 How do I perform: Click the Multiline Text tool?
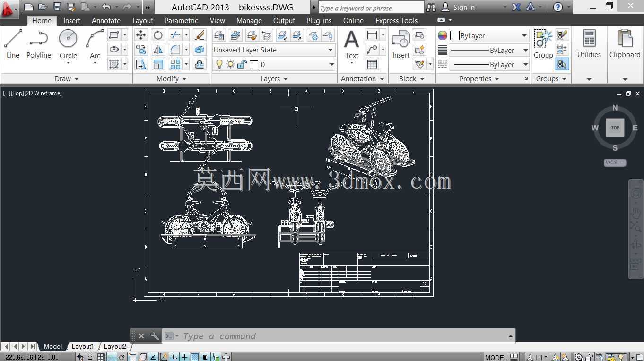click(x=351, y=45)
